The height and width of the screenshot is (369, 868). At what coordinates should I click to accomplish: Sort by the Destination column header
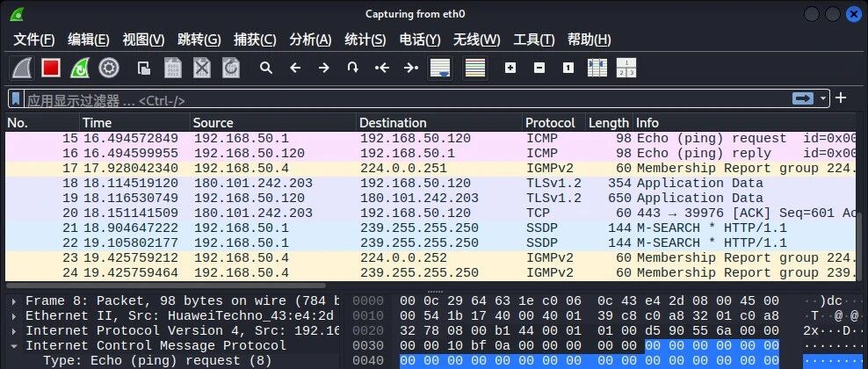(x=439, y=123)
